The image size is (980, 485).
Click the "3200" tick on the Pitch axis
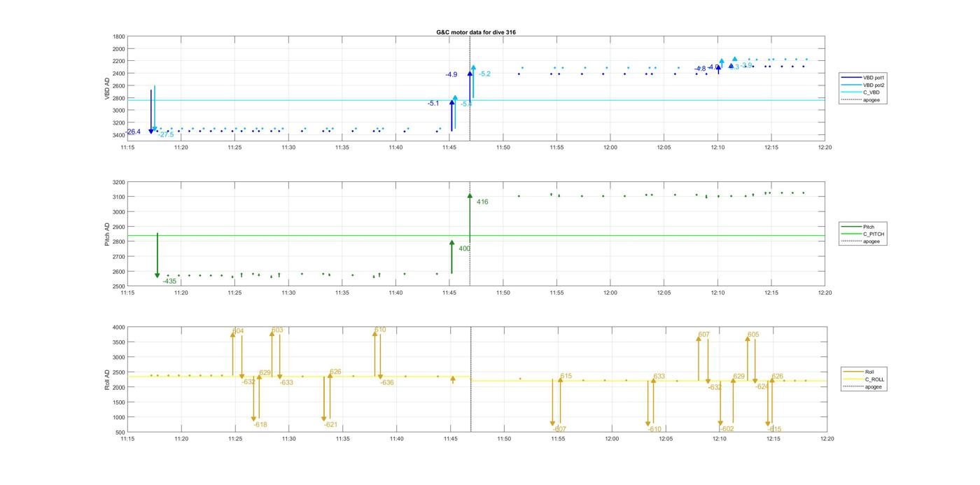[119, 182]
